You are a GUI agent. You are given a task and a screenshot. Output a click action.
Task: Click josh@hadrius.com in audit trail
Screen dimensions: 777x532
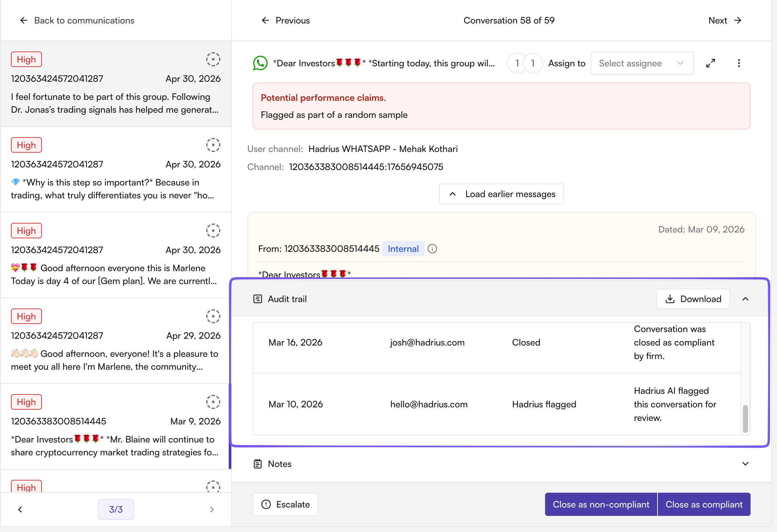click(x=427, y=343)
